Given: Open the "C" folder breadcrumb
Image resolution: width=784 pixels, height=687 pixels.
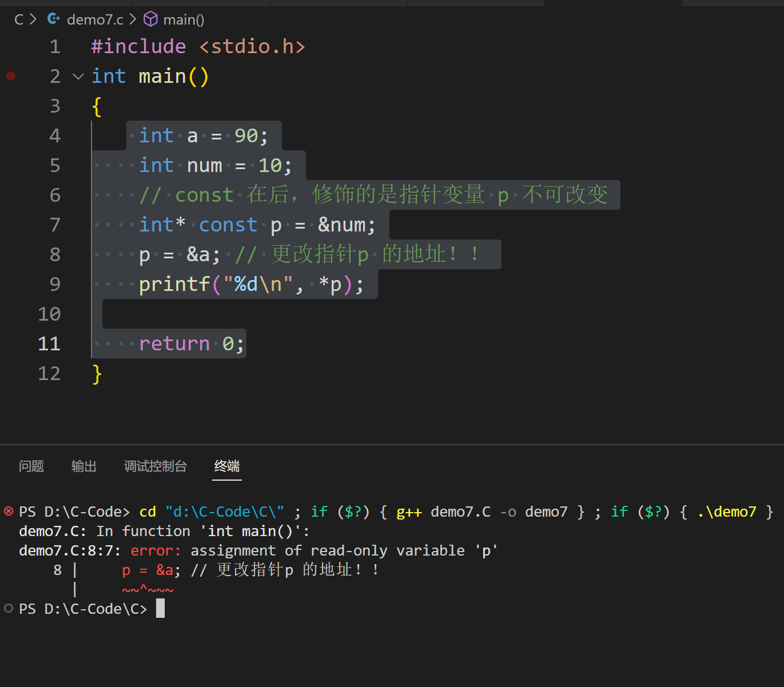Looking at the screenshot, I should click(x=19, y=19).
